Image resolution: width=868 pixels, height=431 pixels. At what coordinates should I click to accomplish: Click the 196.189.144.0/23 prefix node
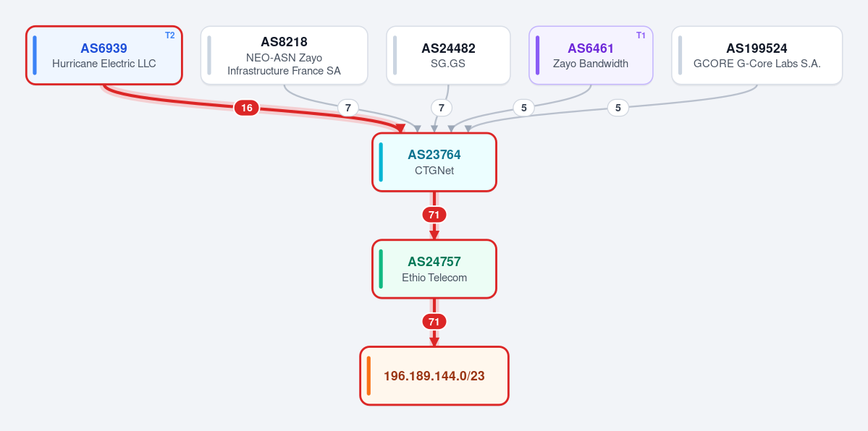coord(434,375)
